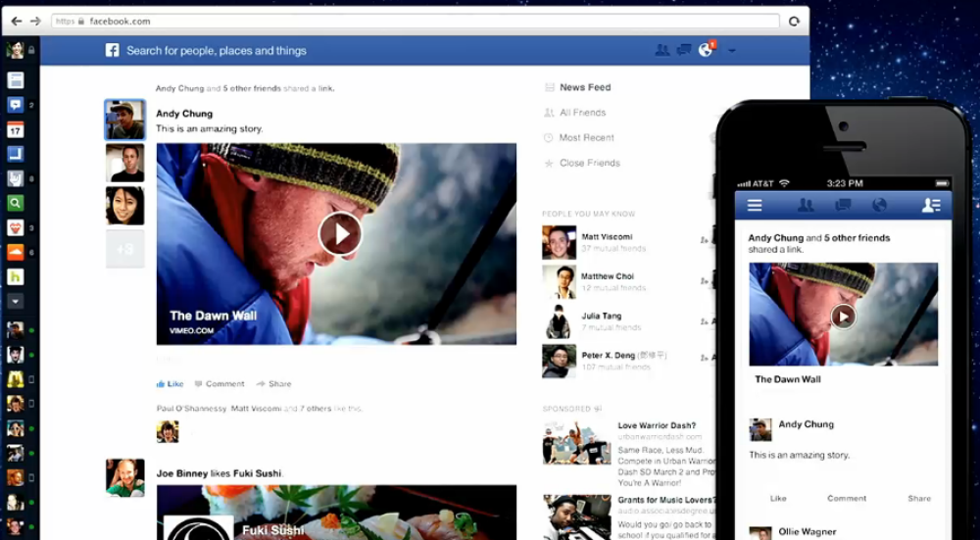
Task: Open Matt Viscomi in People You May Know
Action: [607, 237]
